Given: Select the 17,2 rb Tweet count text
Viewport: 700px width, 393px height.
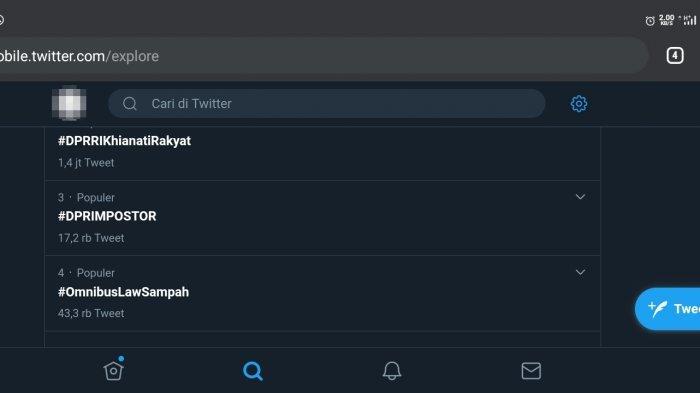Looking at the screenshot, I should pyautogui.click(x=91, y=238).
